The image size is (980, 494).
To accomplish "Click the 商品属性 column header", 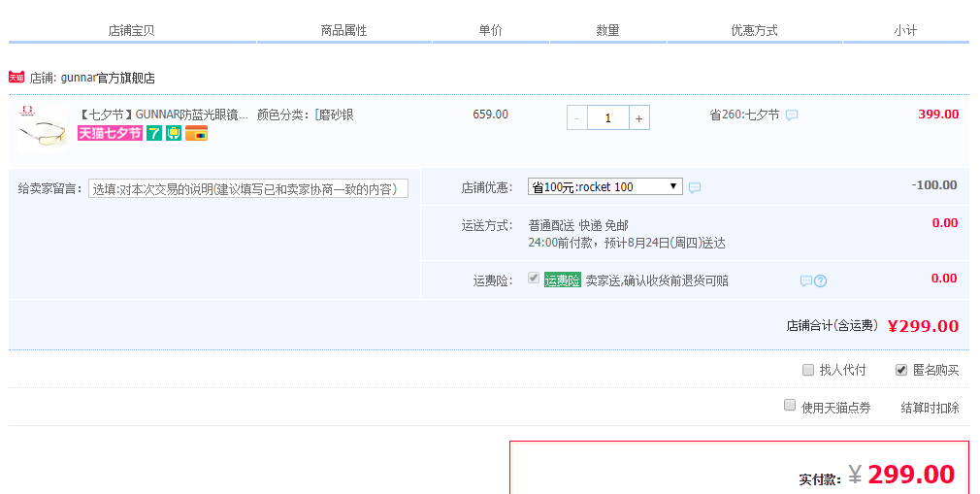I will pyautogui.click(x=343, y=30).
